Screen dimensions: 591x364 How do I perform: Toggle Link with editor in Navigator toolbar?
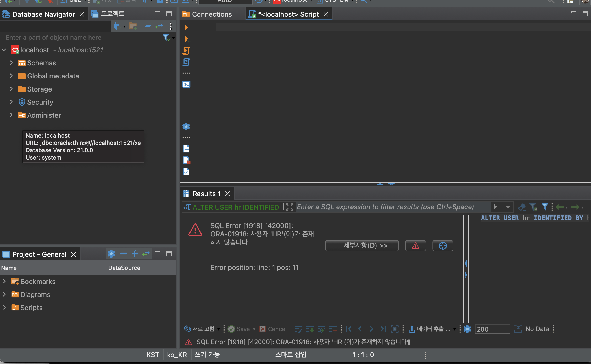point(159,26)
